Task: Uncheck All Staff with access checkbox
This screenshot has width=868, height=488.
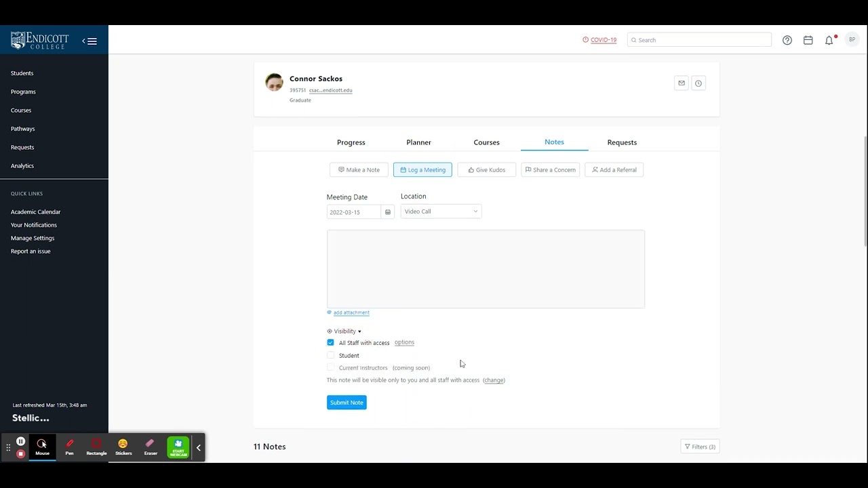Action: click(x=330, y=342)
